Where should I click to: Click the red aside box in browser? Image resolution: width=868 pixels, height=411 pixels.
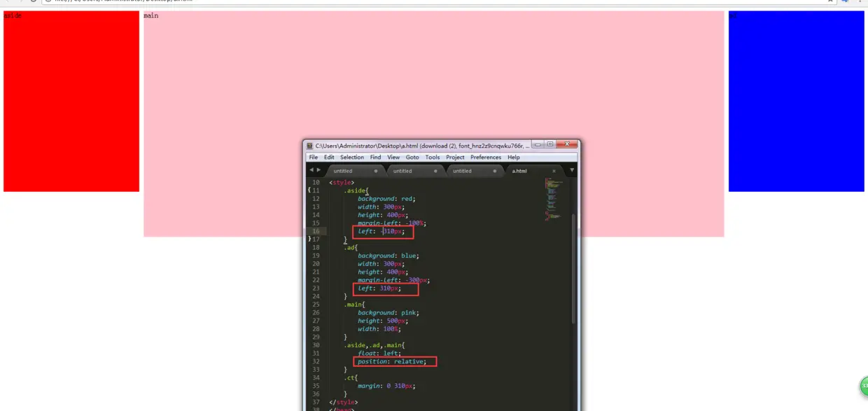pos(71,101)
